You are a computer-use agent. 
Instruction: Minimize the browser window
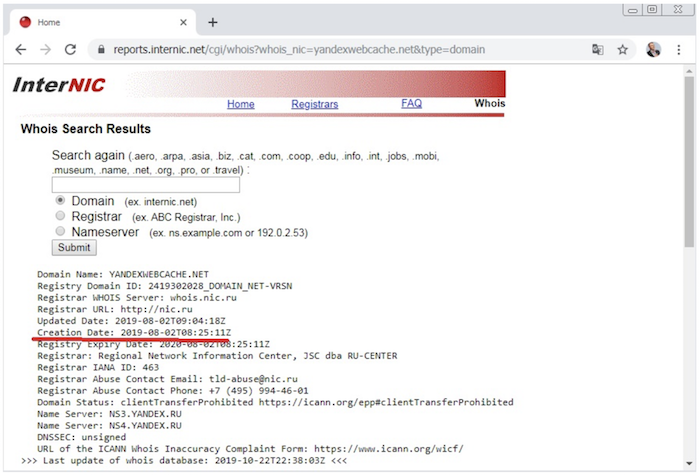633,10
